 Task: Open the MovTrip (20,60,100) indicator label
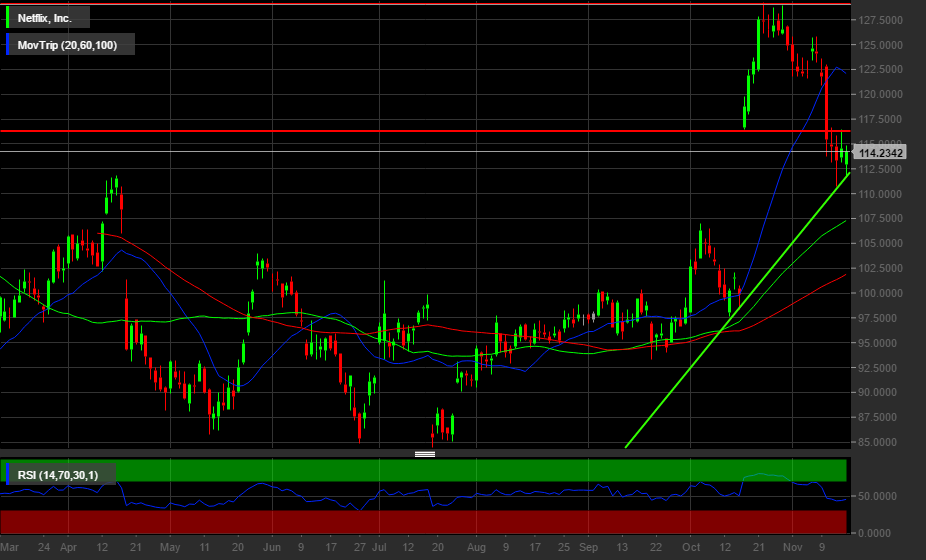point(67,45)
